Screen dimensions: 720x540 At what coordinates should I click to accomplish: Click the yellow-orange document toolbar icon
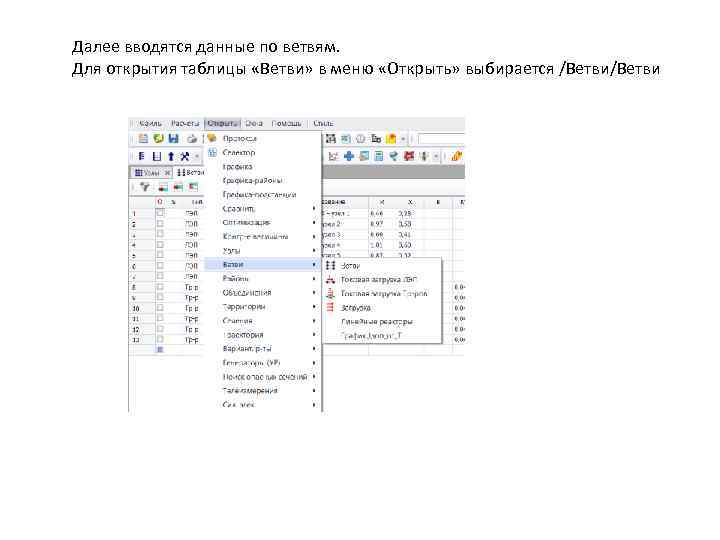coord(391,138)
